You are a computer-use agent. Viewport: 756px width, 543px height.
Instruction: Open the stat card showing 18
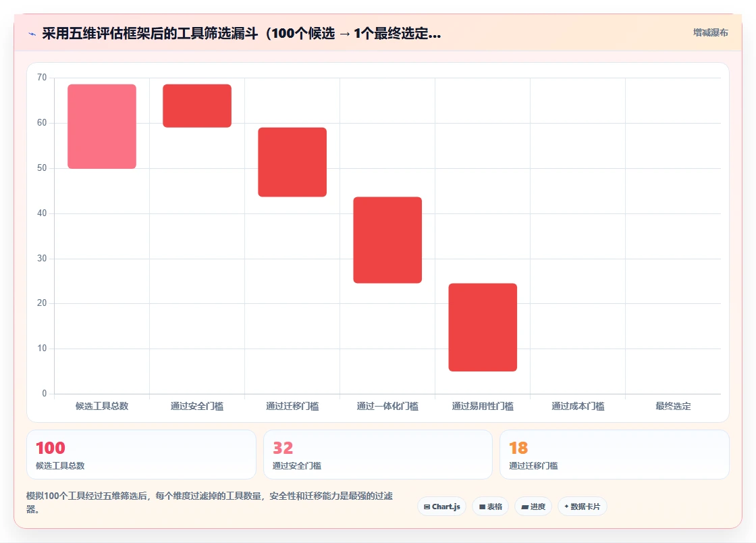tap(614, 455)
